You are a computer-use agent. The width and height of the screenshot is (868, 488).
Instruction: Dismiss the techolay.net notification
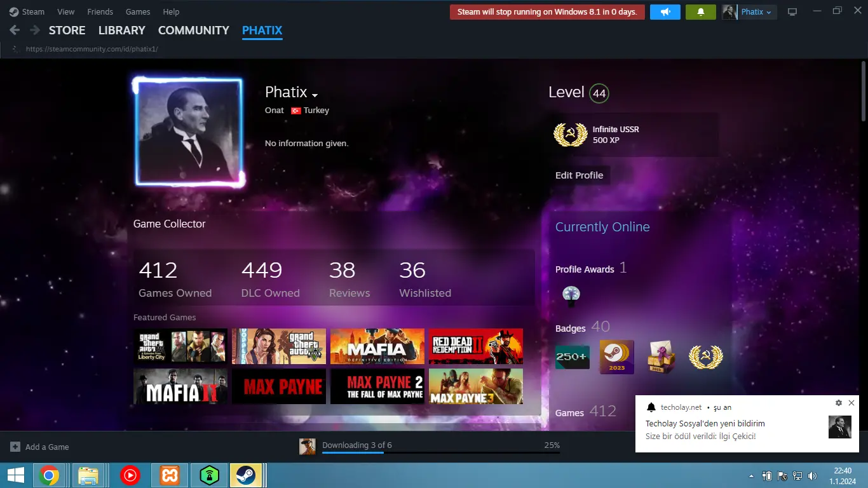click(x=851, y=403)
